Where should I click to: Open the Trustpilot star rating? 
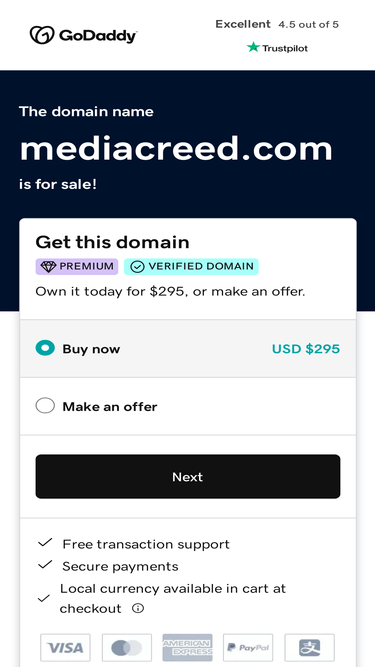[277, 48]
